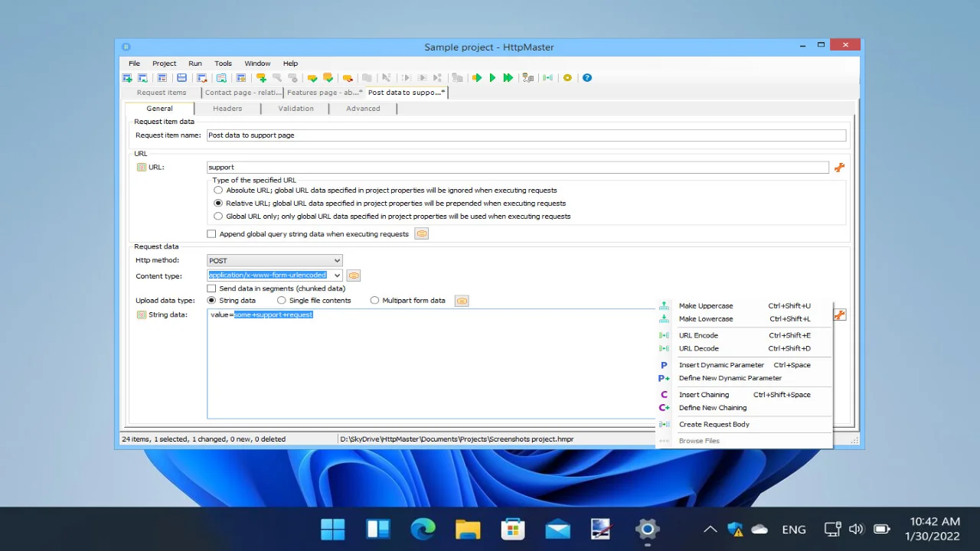Click the volume icon in system tray
Image resolution: width=980 pixels, height=551 pixels.
click(x=857, y=529)
